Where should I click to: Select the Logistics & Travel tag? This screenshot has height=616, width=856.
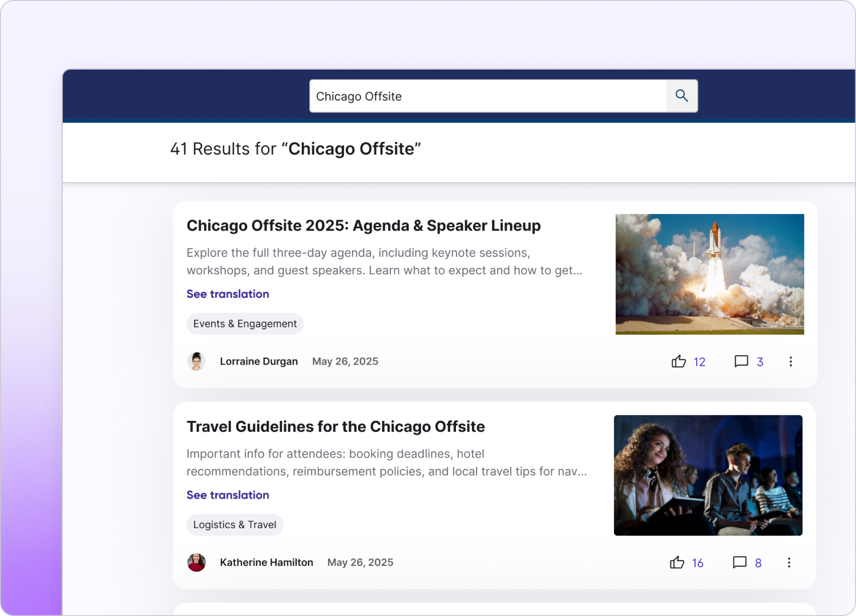235,525
